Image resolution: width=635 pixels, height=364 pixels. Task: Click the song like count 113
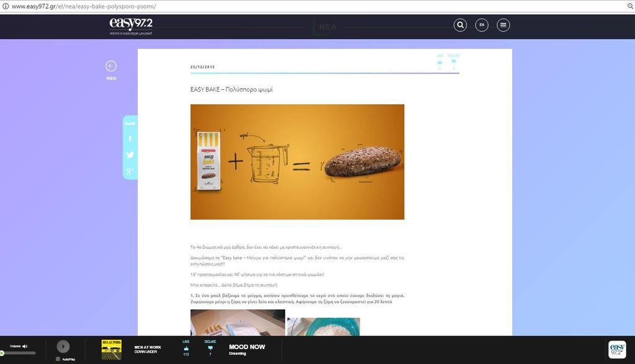pyautogui.click(x=186, y=354)
